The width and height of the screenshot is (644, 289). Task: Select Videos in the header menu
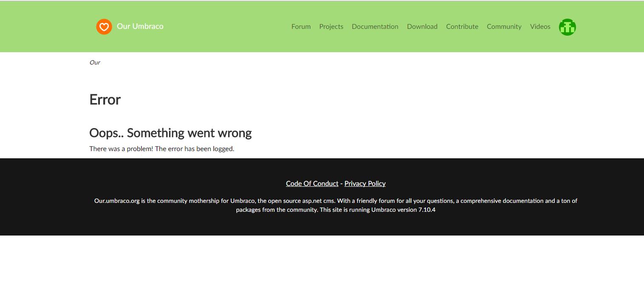540,26
